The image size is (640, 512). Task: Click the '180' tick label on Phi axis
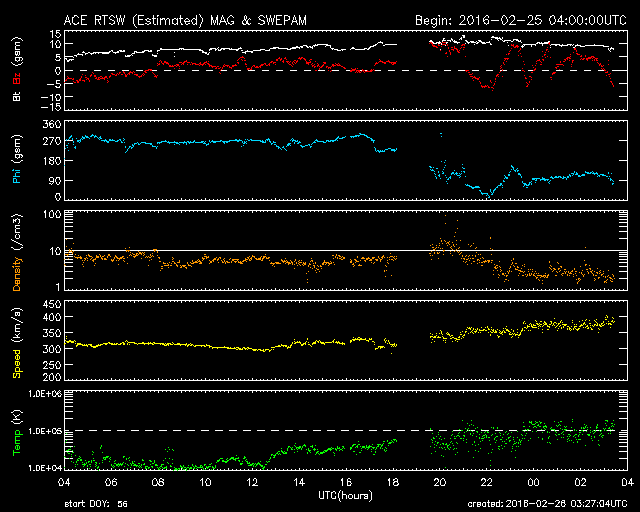(52, 161)
